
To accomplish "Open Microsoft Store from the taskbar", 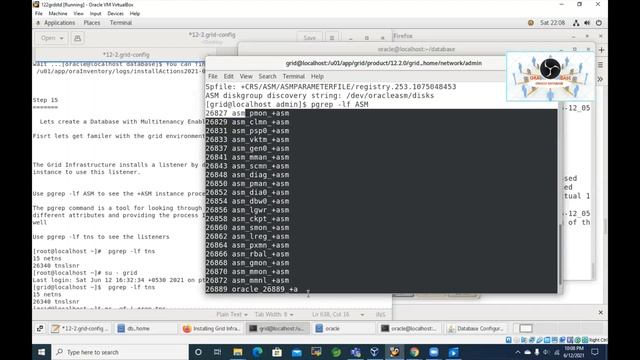I will [x=277, y=352].
